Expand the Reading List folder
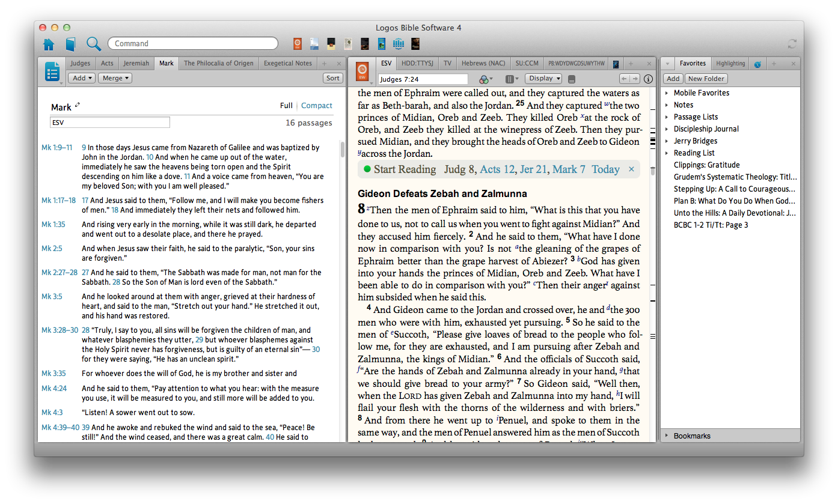The height and width of the screenshot is (504, 838). click(667, 153)
